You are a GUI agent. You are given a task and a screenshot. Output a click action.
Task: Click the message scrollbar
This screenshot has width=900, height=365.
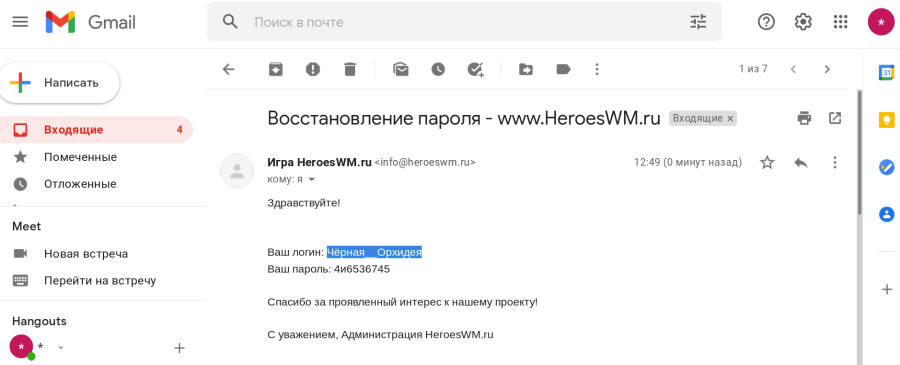click(x=859, y=152)
